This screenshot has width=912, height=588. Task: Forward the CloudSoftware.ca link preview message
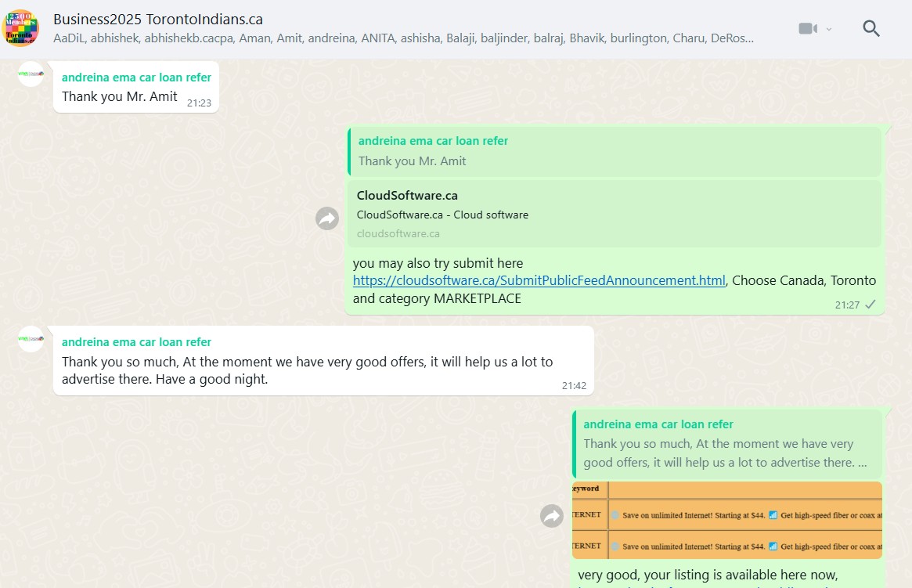[x=327, y=218]
